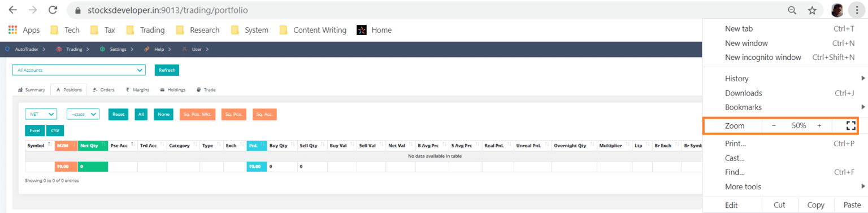Enter full screen via Zoom row icon

point(851,125)
